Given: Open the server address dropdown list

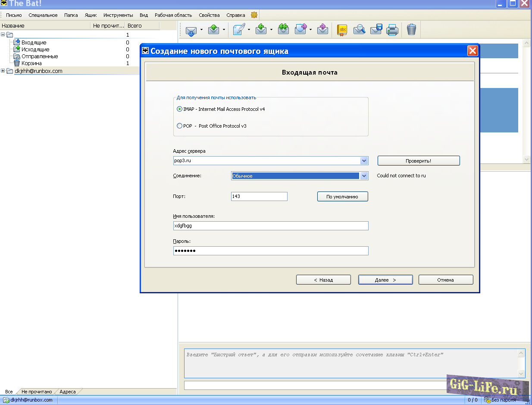Looking at the screenshot, I should tap(364, 161).
